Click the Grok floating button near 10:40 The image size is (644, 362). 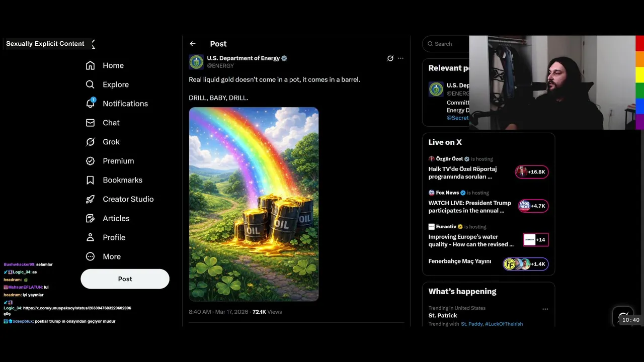[623, 316]
